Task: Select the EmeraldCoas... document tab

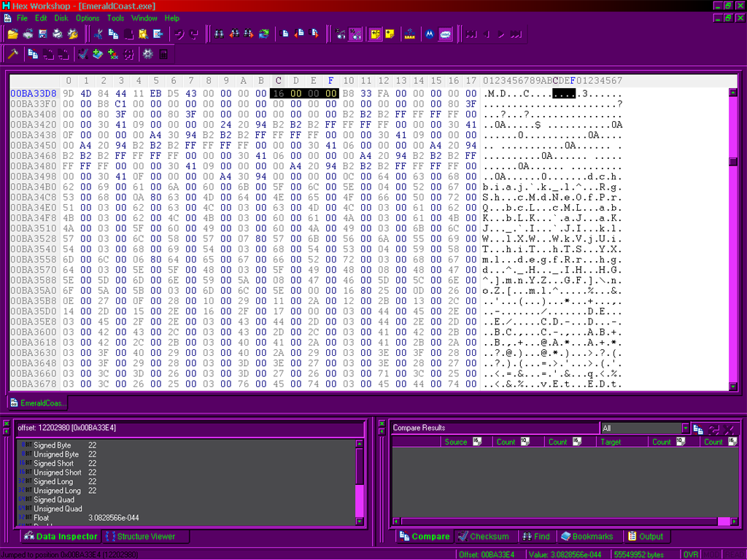Action: (x=38, y=402)
